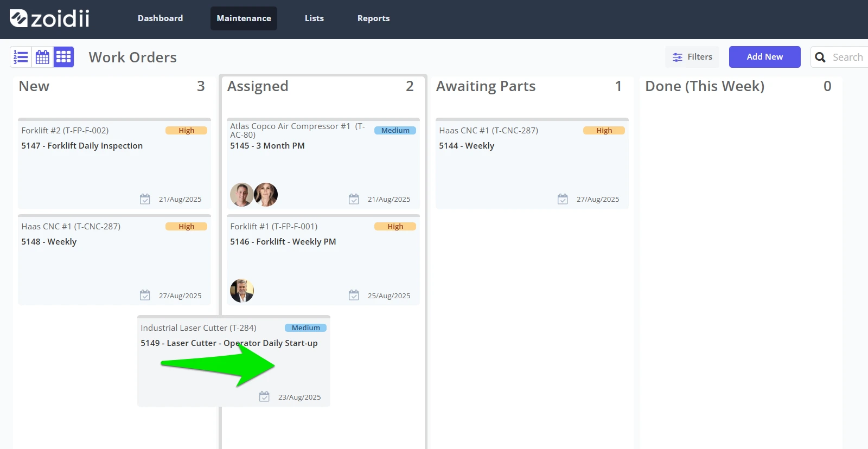Open the Dashboard tab

[160, 18]
